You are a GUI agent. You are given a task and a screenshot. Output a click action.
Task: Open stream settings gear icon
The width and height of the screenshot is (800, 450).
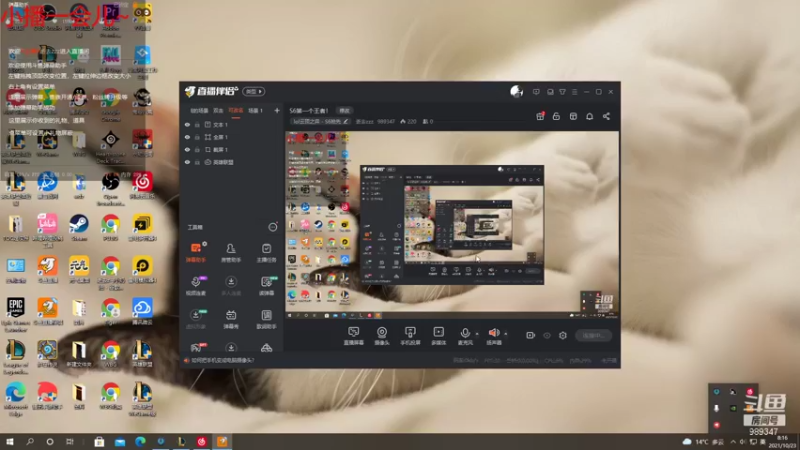(563, 335)
